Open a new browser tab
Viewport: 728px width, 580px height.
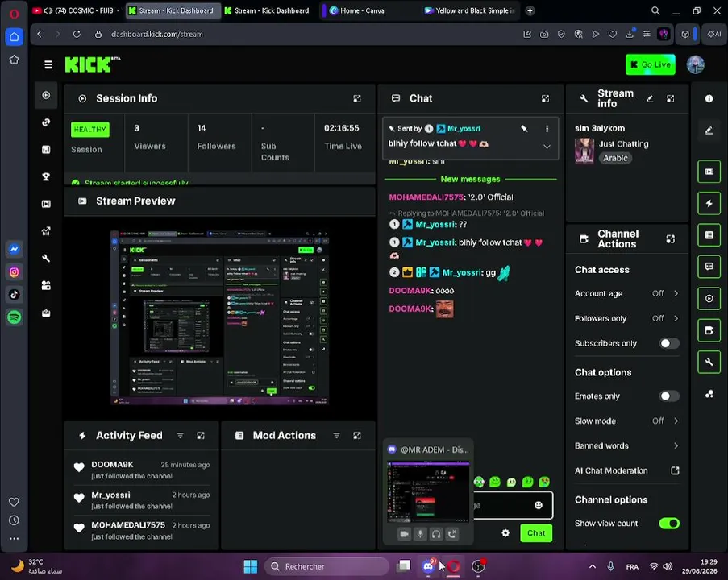[x=530, y=10]
